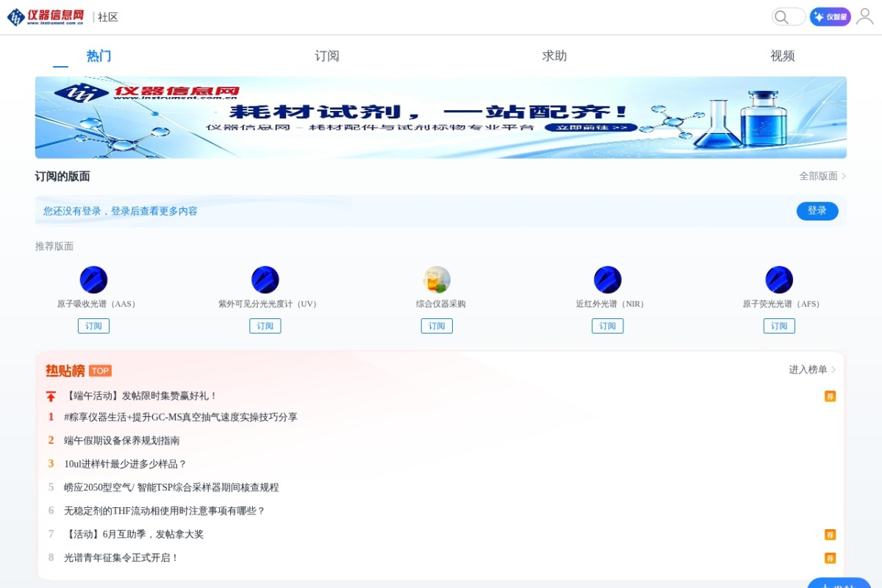The height and width of the screenshot is (588, 882).
Task: Open the 社区 header link
Action: [x=108, y=17]
